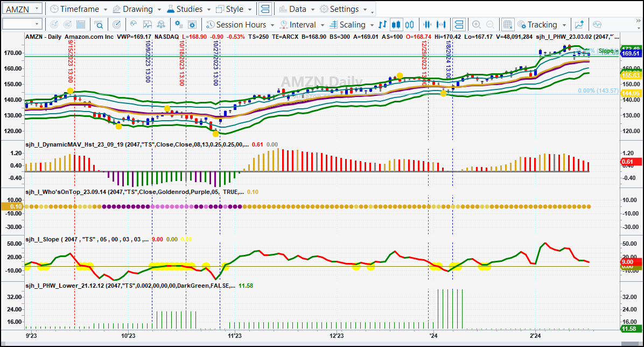The image size is (644, 347).
Task: Select the sjh_I_DynamicMAV_Hst study label
Action: tap(137, 144)
